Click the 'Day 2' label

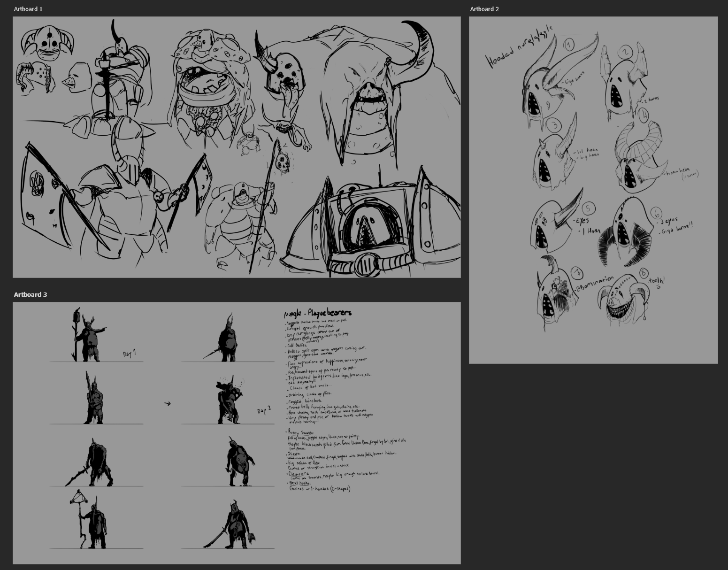point(264,411)
